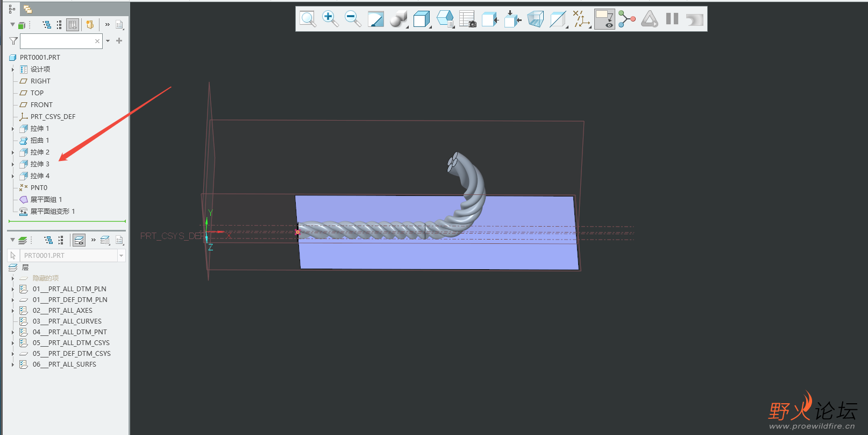Select the 展平面组 1 feature
Viewport: 868px width, 435px height.
[46, 200]
